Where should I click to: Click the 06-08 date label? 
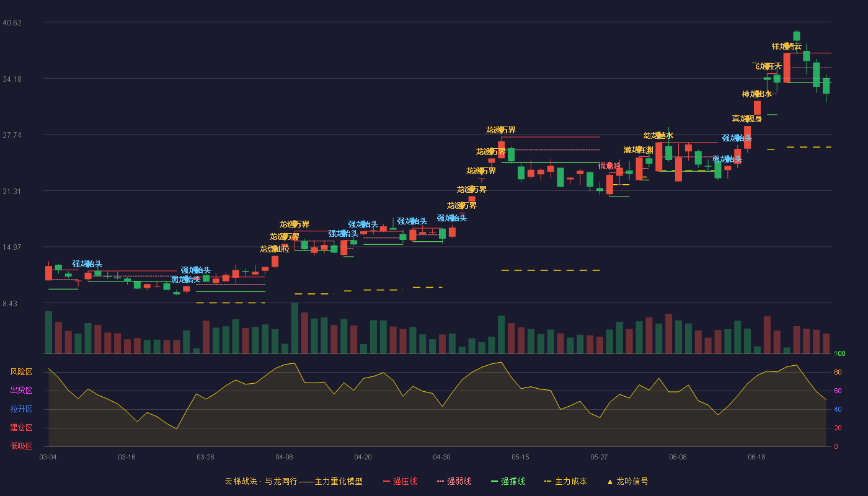click(x=678, y=457)
